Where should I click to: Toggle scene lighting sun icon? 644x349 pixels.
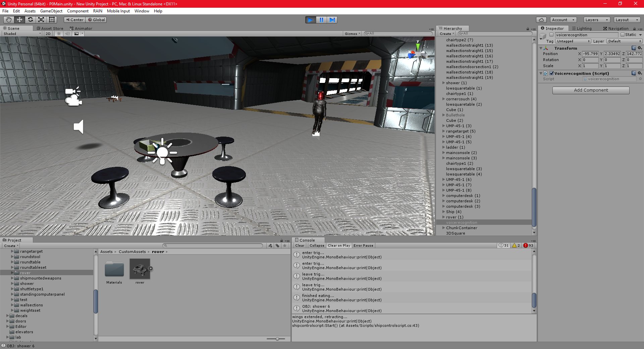pyautogui.click(x=59, y=34)
